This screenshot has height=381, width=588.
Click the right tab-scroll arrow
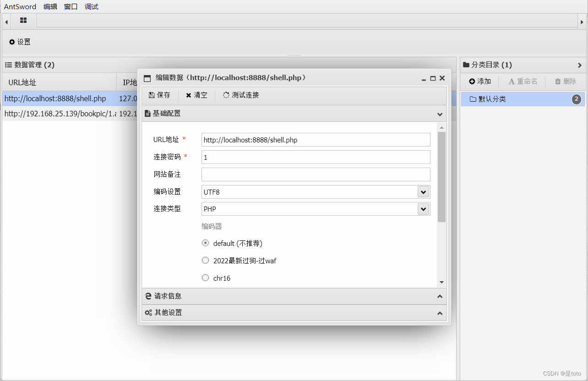tap(582, 22)
